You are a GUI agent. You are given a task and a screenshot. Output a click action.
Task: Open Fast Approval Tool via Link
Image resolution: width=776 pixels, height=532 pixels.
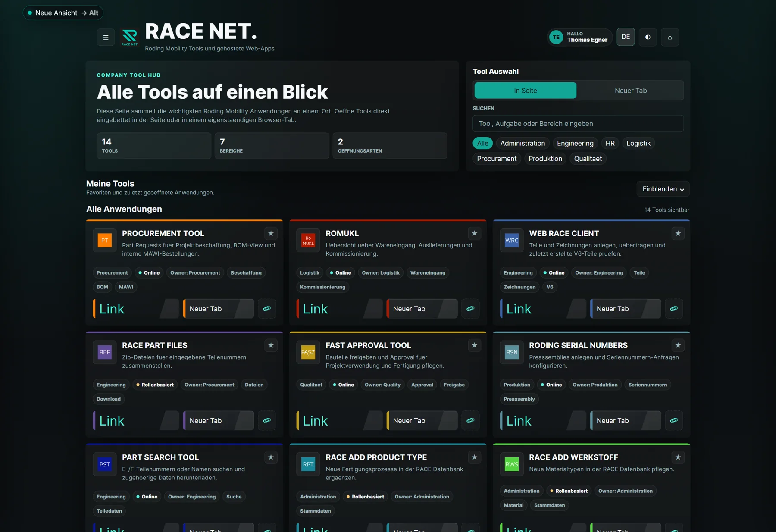pyautogui.click(x=339, y=421)
